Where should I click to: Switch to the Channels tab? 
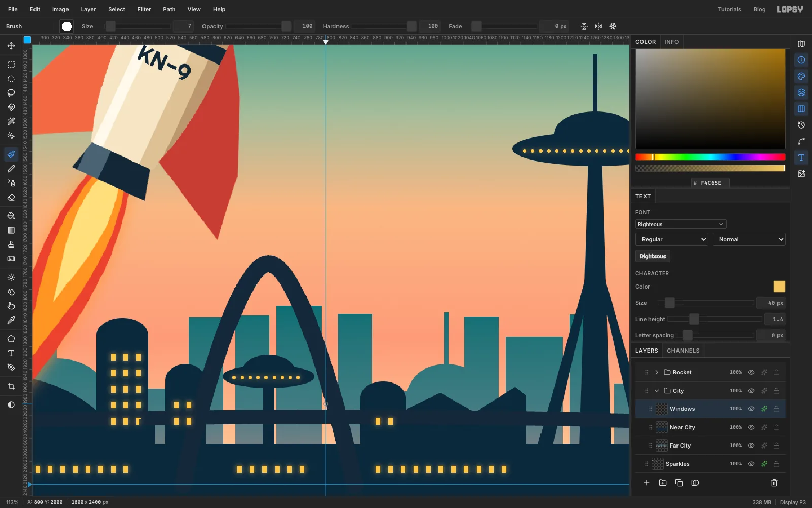(683, 351)
